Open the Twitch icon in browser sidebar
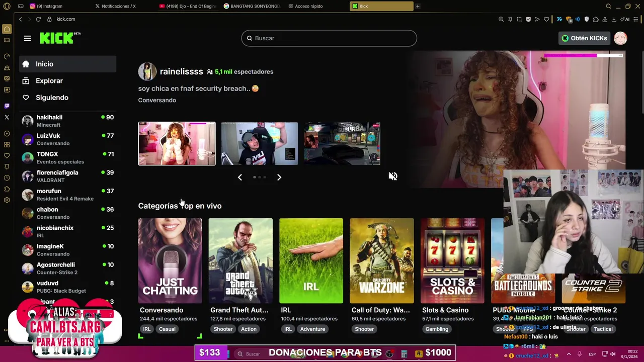This screenshot has height=362, width=644. 7,106
